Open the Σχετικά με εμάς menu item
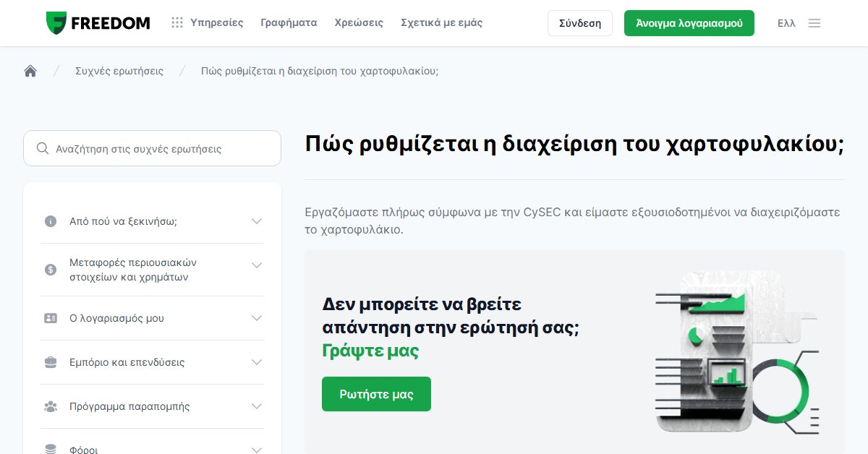Viewport: 868px width, 454px height. pyautogui.click(x=441, y=23)
